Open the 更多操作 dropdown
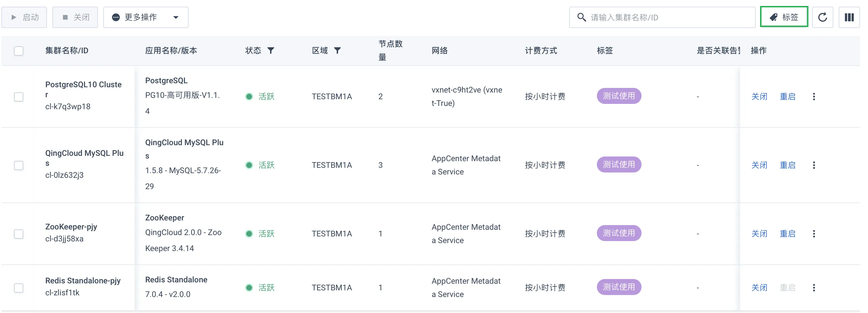Screen dimensions: 868x313 [146, 17]
